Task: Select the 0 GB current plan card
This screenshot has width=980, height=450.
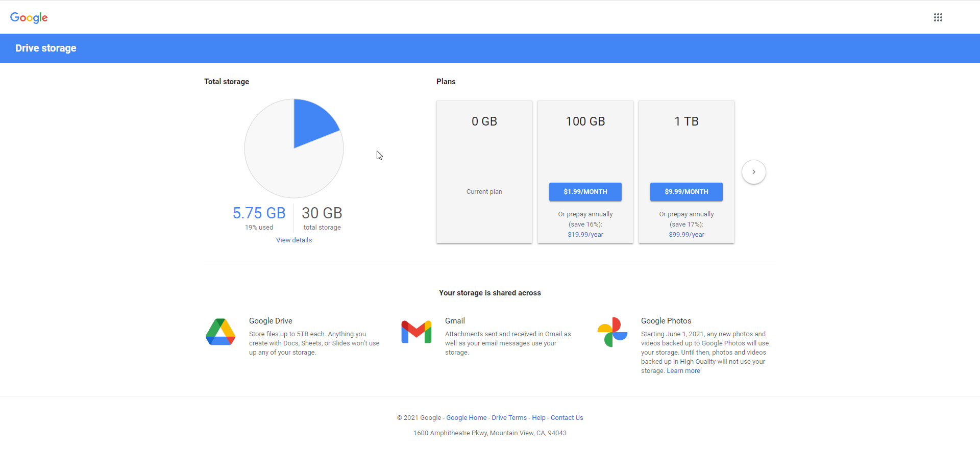Action: pos(484,172)
